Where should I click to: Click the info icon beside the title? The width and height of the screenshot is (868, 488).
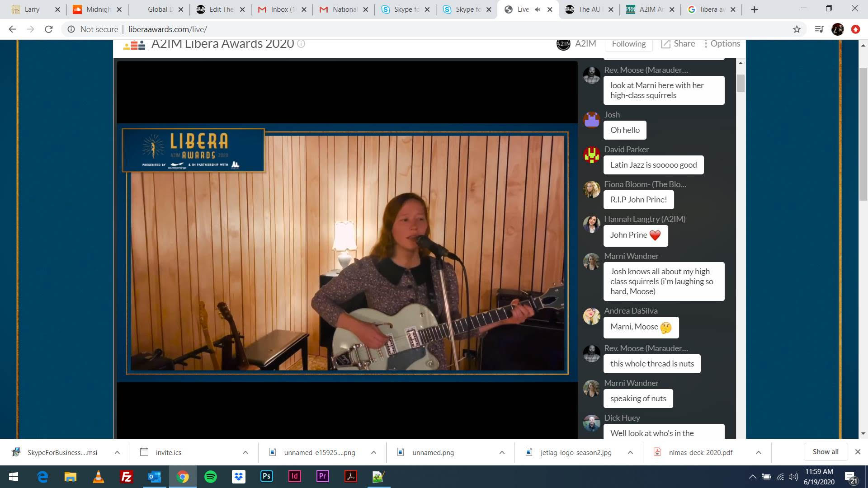[x=301, y=44]
